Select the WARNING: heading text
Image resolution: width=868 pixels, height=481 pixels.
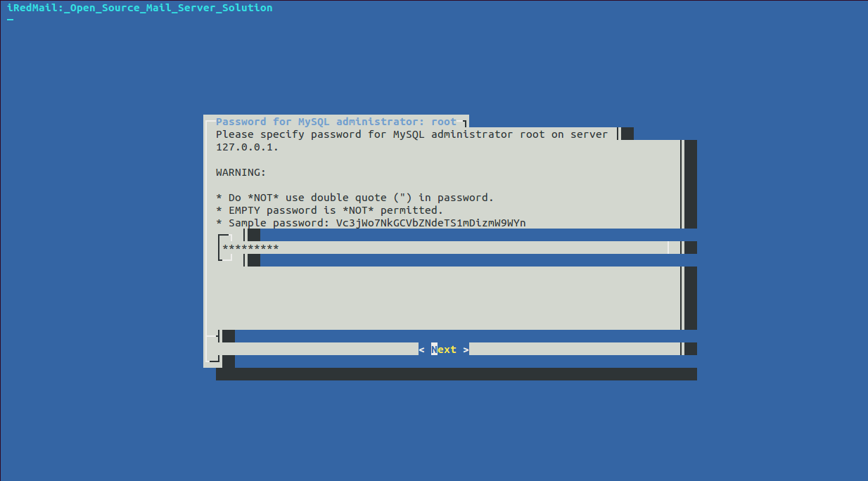coord(241,172)
